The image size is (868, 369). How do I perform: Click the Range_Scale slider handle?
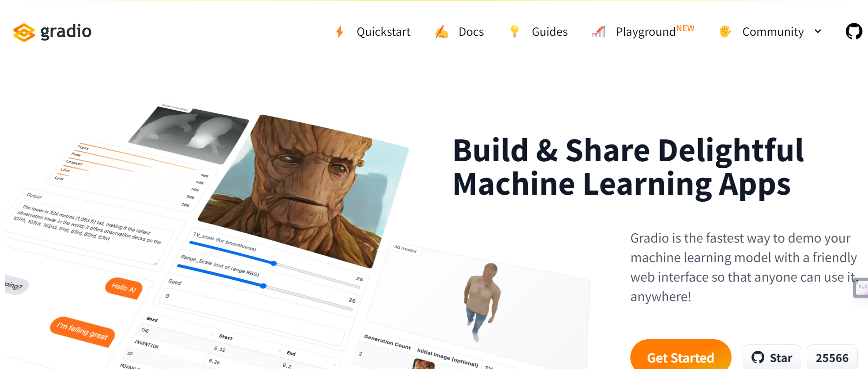[263, 286]
